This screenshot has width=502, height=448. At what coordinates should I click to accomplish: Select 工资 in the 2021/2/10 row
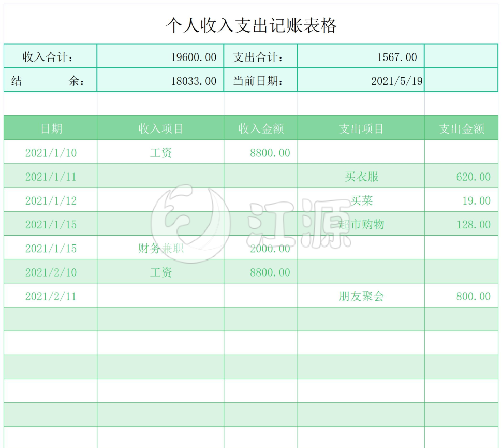coord(161,272)
